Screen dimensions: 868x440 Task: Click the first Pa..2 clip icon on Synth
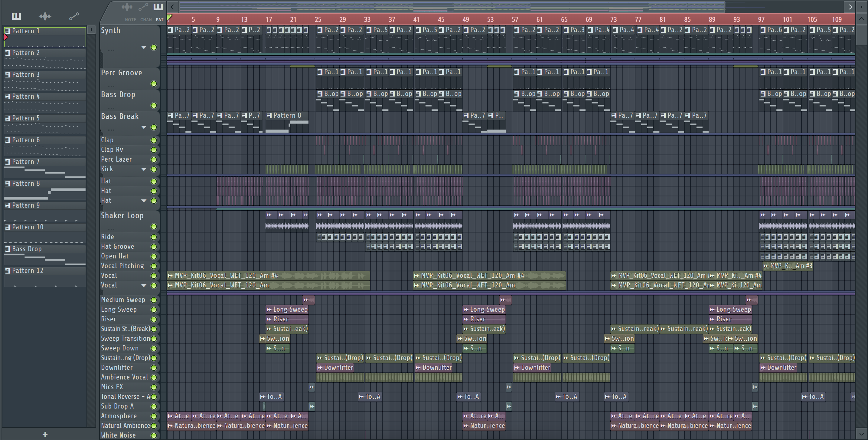point(171,30)
